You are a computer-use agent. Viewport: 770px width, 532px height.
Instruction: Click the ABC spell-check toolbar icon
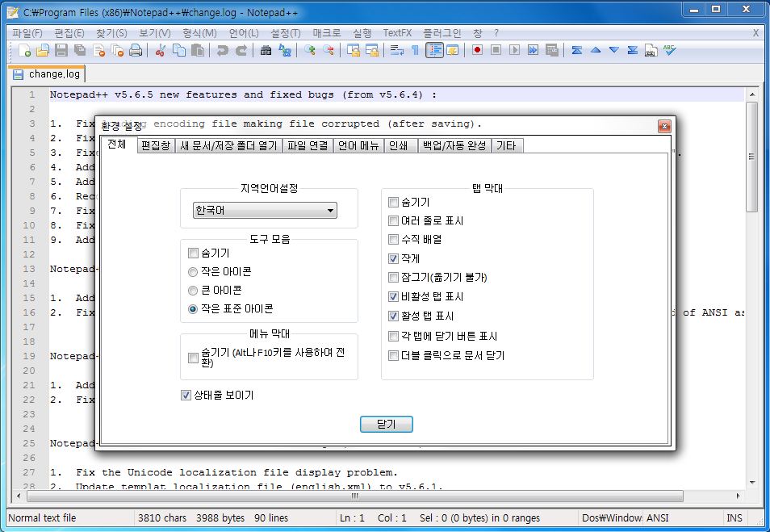[x=669, y=50]
